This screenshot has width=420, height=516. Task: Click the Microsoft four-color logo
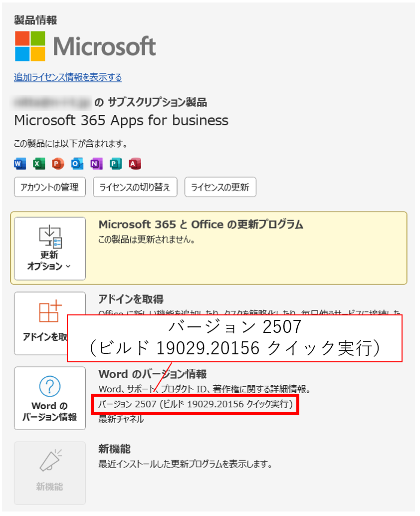pos(30,46)
